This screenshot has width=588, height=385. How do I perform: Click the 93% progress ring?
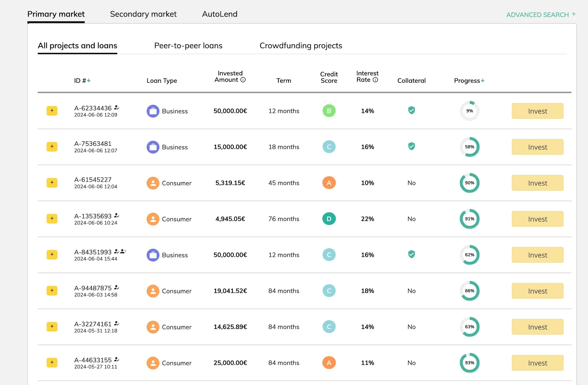click(x=469, y=363)
